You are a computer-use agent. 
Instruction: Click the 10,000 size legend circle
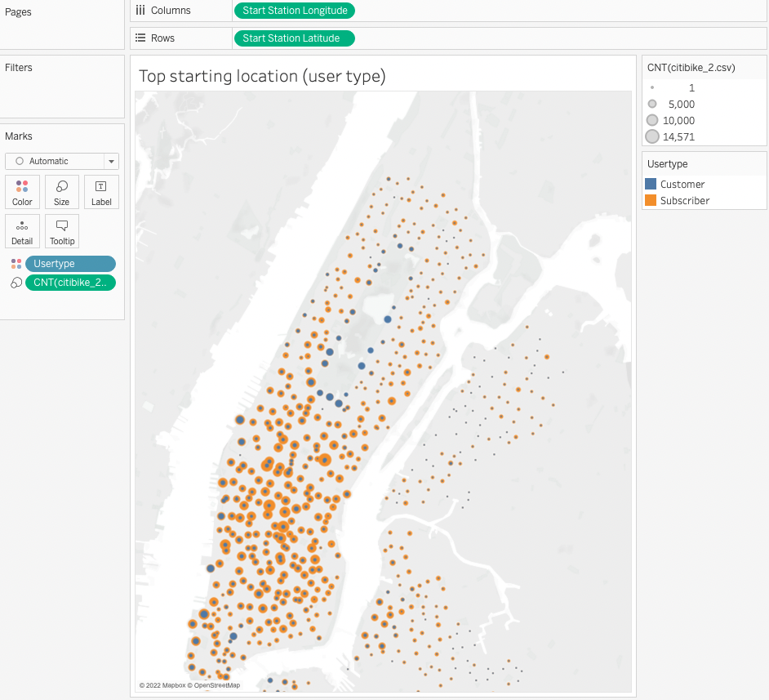[x=652, y=120]
